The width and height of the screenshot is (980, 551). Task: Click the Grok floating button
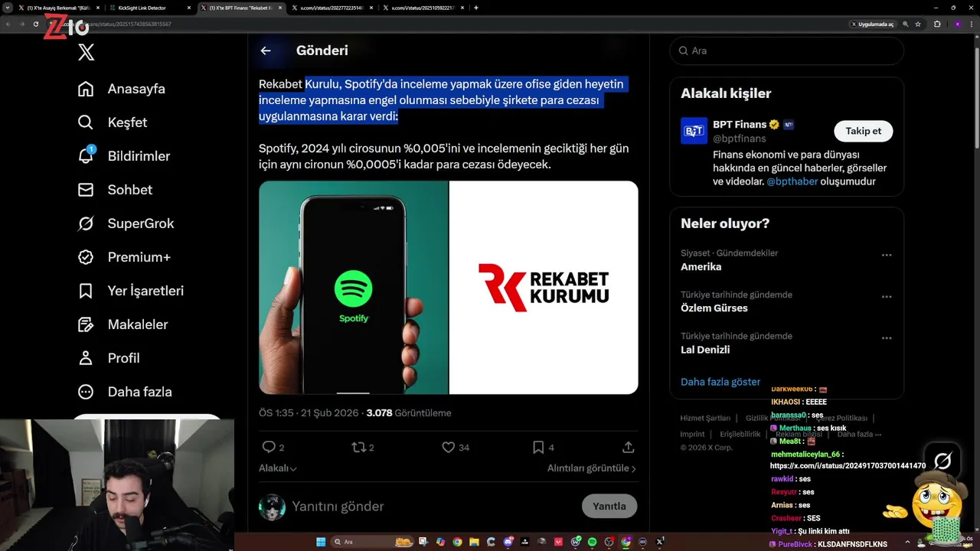click(942, 461)
